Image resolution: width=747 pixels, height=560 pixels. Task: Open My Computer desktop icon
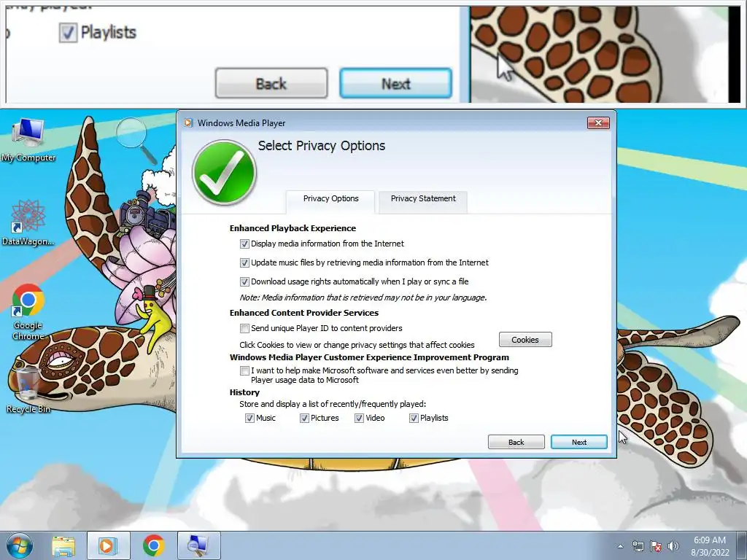coord(28,139)
